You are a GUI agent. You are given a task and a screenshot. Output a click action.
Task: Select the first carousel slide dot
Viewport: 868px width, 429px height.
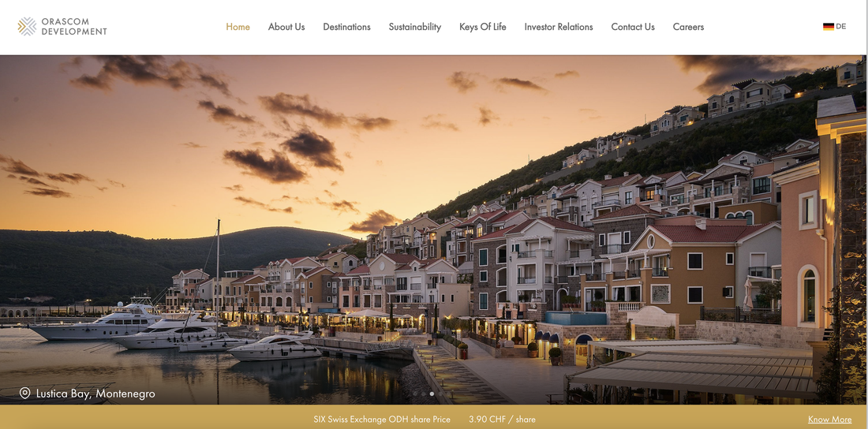415,394
